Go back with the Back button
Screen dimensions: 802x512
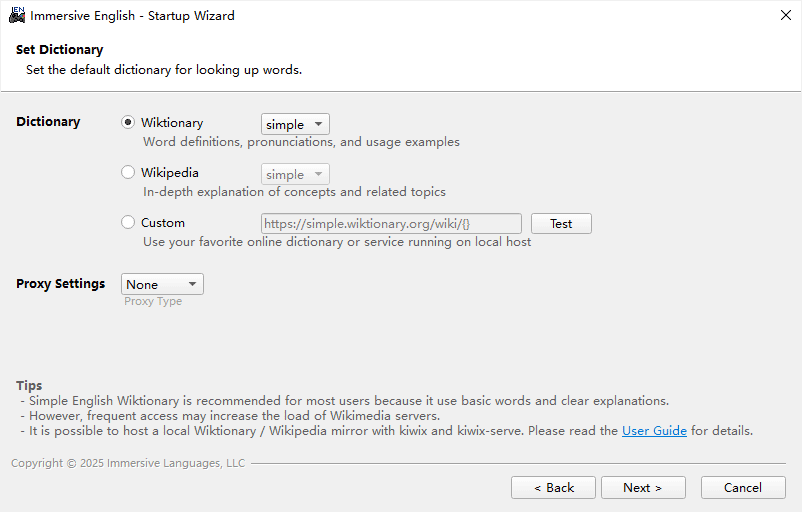click(553, 487)
